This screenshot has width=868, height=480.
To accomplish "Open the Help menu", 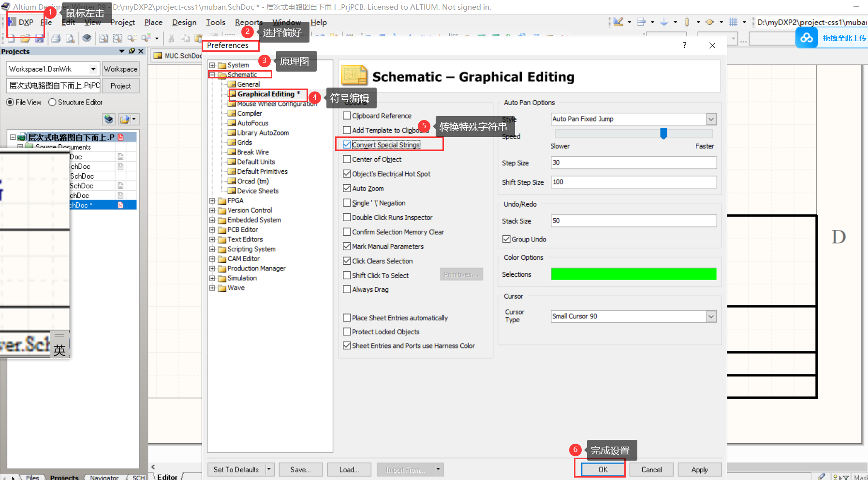I will [x=319, y=22].
